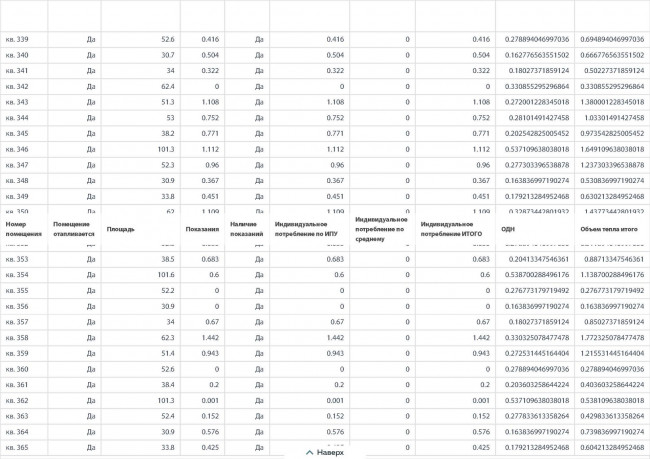The image size is (650, 459).
Task: Select the row label "кв. 364"
Action: pos(17,432)
